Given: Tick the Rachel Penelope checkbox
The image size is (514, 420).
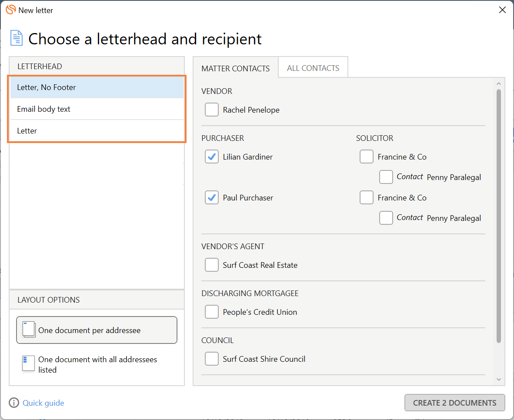Looking at the screenshot, I should tap(212, 110).
